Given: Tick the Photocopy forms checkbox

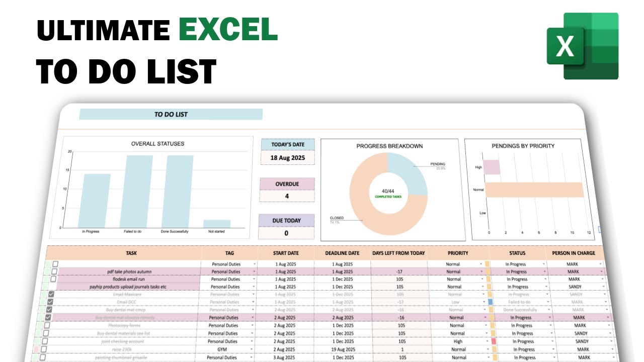Looking at the screenshot, I should (x=47, y=325).
